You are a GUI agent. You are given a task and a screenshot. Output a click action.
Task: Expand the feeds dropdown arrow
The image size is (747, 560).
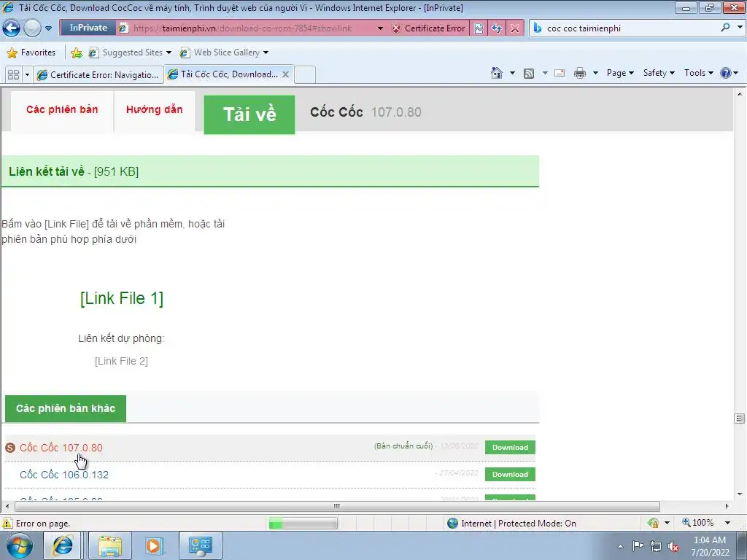coord(545,73)
